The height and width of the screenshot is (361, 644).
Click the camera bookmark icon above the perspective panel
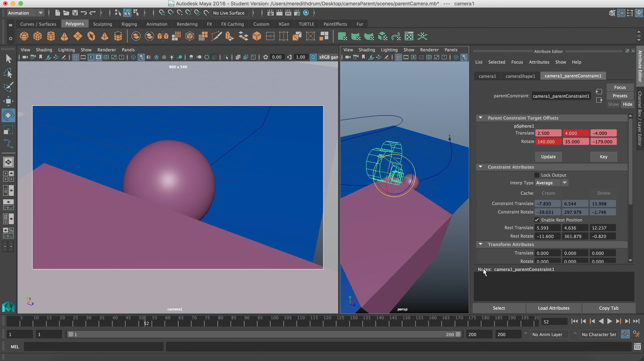363,57
